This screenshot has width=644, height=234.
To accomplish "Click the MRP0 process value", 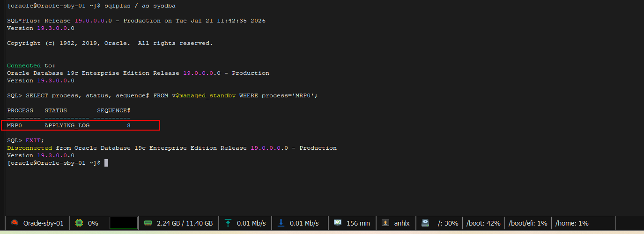I will click(x=15, y=125).
